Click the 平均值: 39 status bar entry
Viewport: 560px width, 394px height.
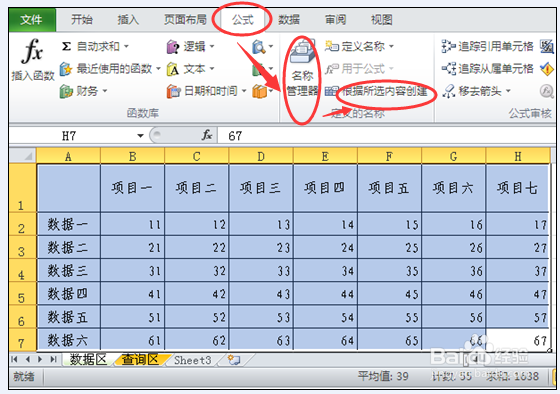coord(383,376)
